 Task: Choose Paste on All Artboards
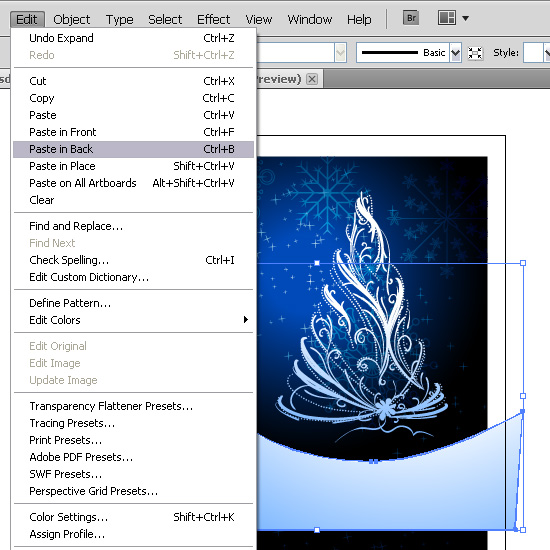(x=133, y=183)
